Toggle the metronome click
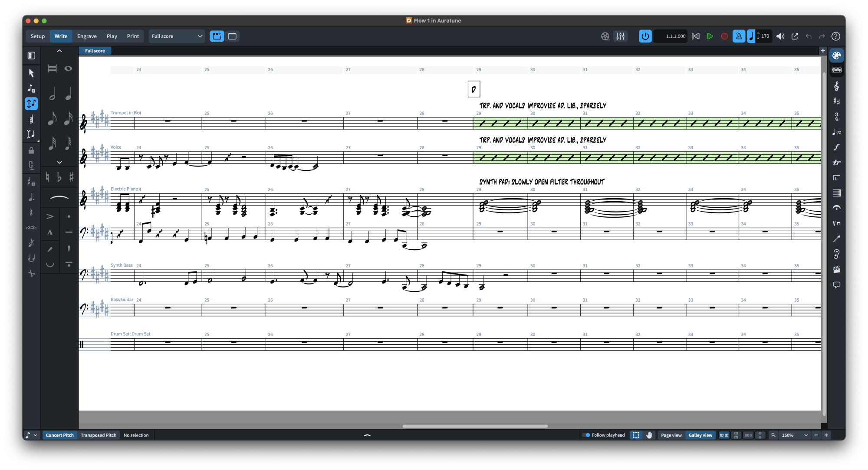 (739, 36)
